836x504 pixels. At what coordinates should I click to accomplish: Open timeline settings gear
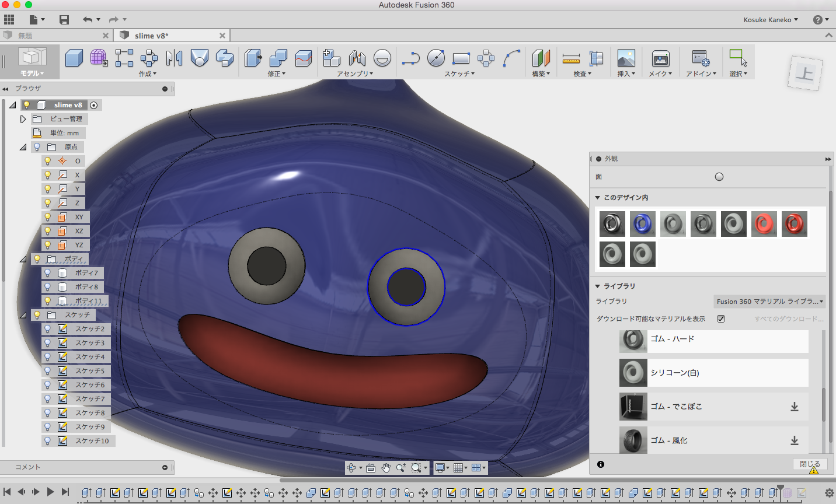(x=829, y=492)
